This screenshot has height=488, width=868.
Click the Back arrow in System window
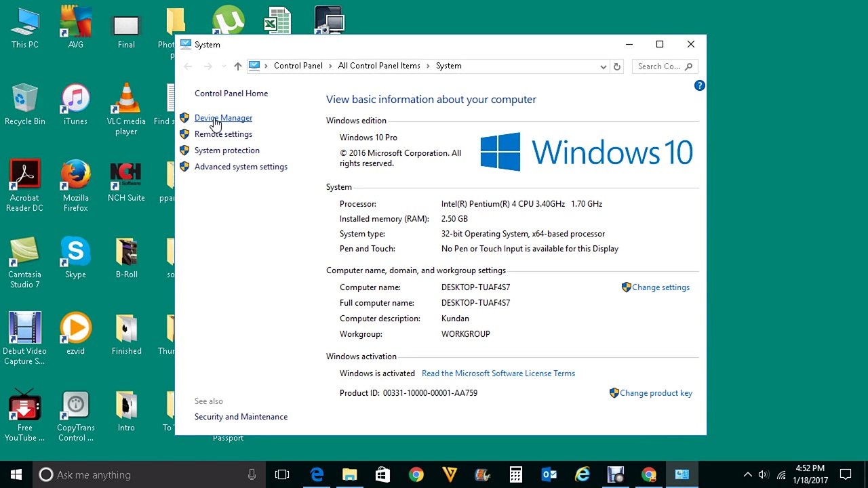(188, 66)
